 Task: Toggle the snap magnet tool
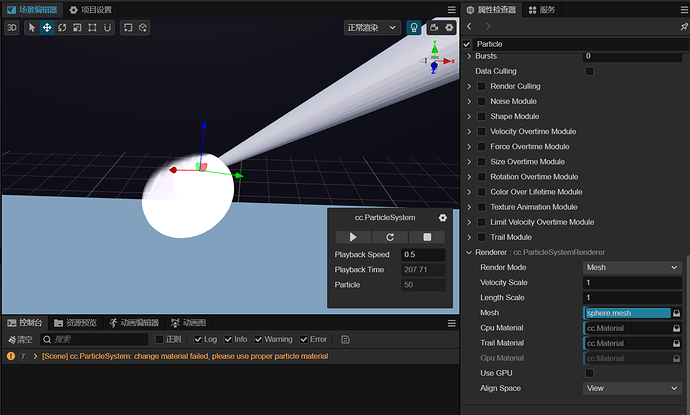click(x=107, y=28)
